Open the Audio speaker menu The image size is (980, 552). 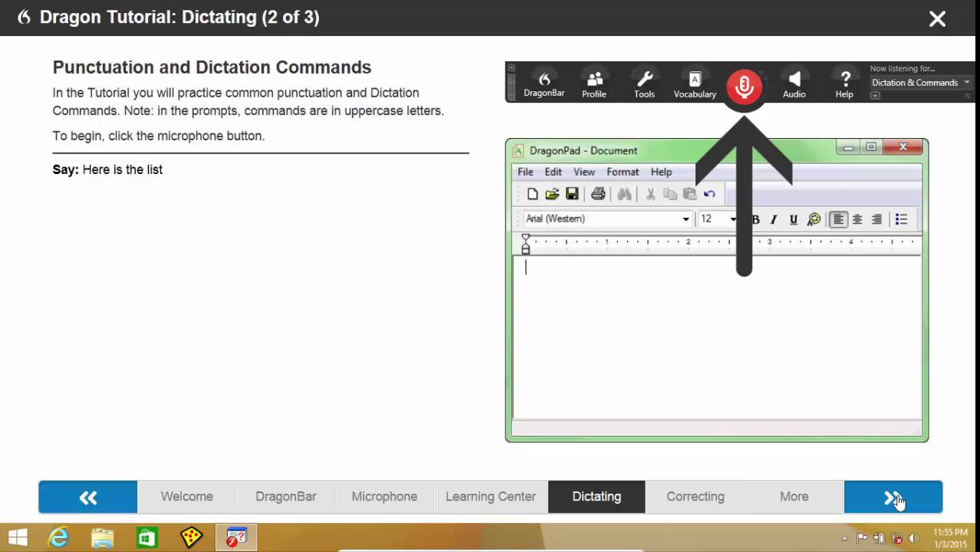pos(794,84)
